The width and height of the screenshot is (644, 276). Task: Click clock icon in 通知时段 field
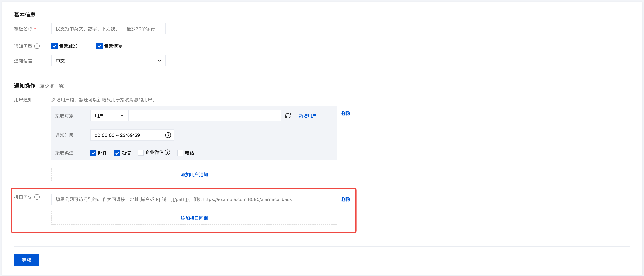point(168,135)
